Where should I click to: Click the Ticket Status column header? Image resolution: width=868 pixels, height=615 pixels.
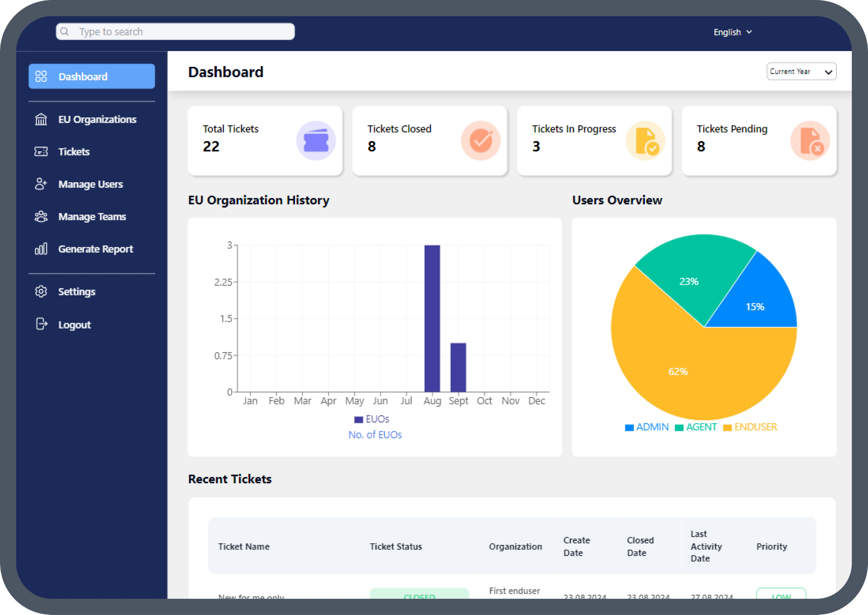pyautogui.click(x=396, y=547)
